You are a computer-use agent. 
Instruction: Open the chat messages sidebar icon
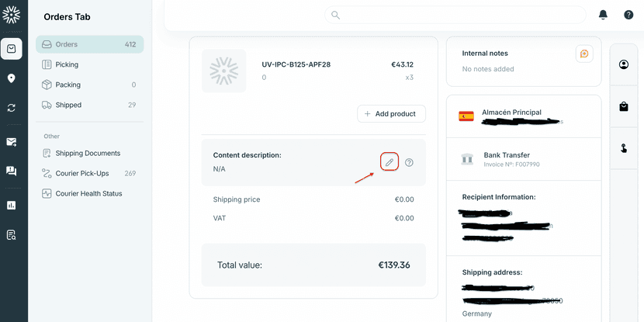tap(12, 171)
